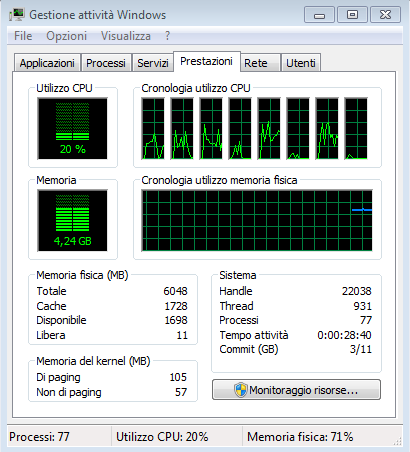Select the Prestazioni tab
Image resolution: width=410 pixels, height=452 pixels.
[207, 61]
